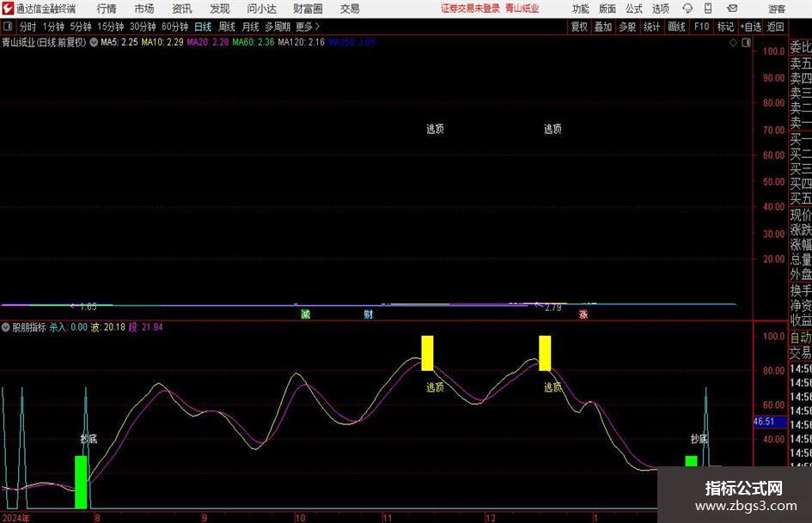Image resolution: width=812 pixels, height=523 pixels.
Task: Click the red 涨 marker under chart
Action: click(583, 314)
